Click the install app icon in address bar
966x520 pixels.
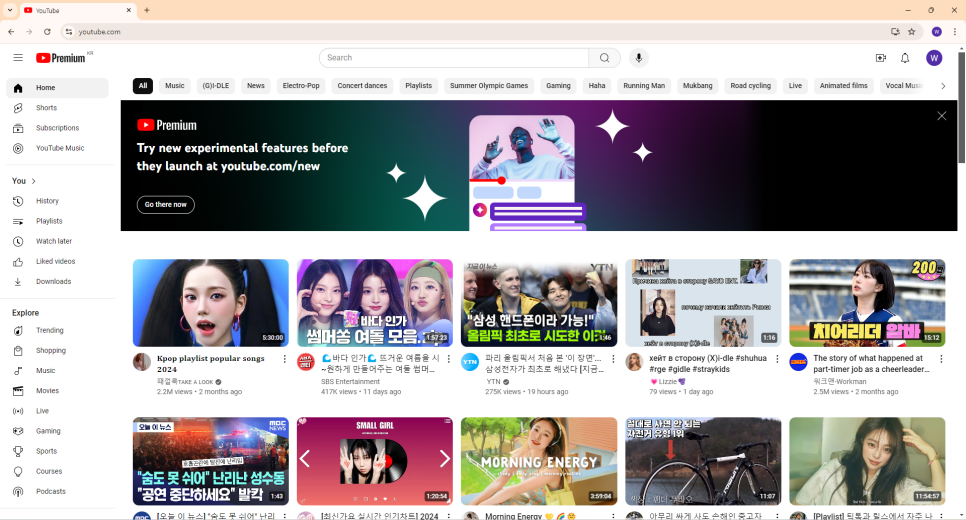tap(895, 31)
